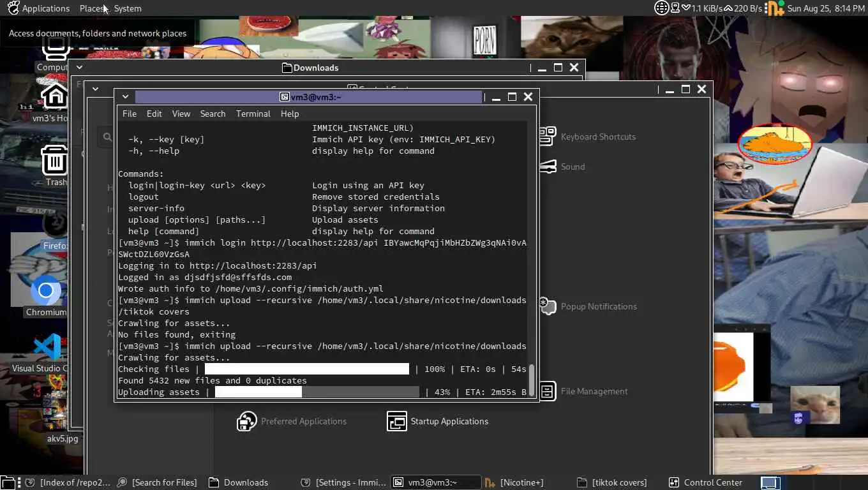Open the Trash desktop icon
Screen dimensions: 868x490
[x=55, y=165]
